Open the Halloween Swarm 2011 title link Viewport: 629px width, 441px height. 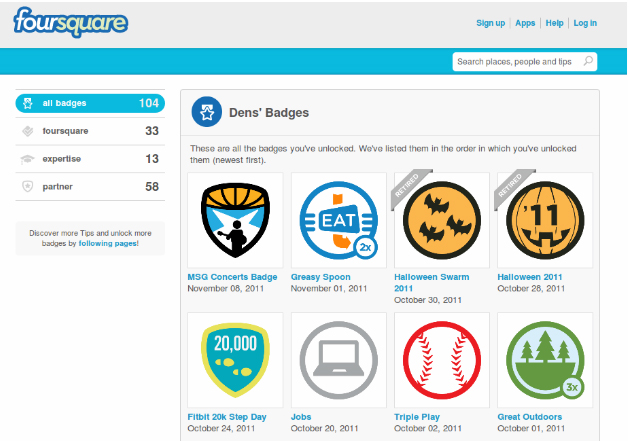pos(432,282)
